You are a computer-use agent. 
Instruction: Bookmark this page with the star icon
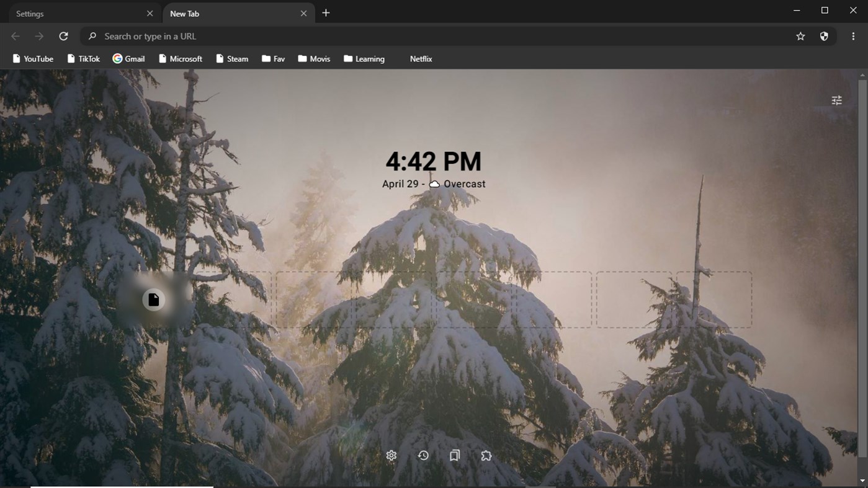[x=800, y=36]
